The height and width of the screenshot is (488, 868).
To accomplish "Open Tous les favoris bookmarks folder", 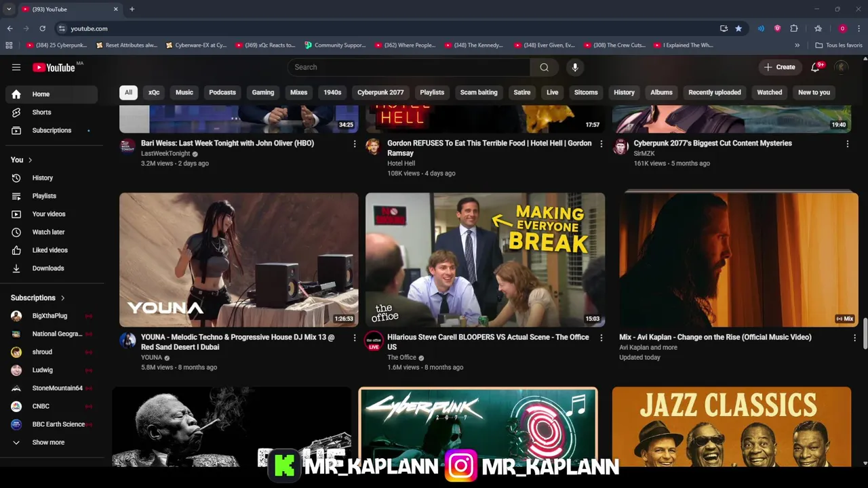I will (x=839, y=45).
